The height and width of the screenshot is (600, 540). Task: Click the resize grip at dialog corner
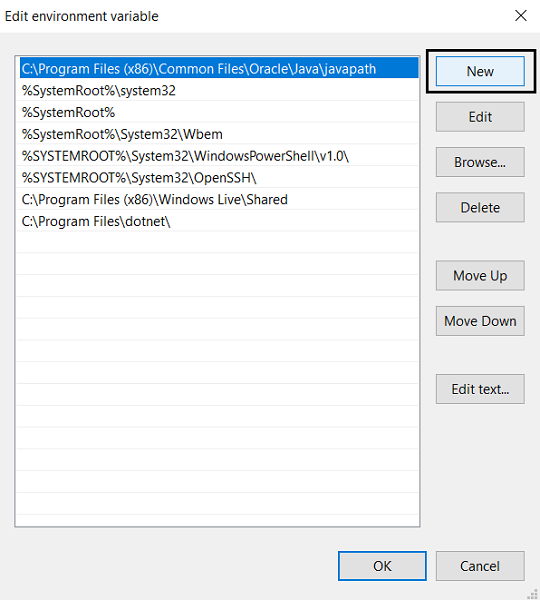tap(533, 593)
